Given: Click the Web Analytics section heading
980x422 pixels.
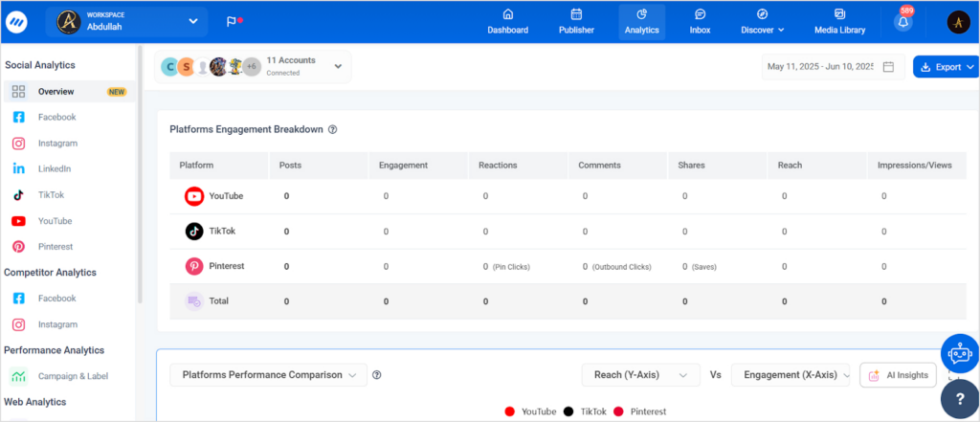Looking at the screenshot, I should tap(35, 402).
